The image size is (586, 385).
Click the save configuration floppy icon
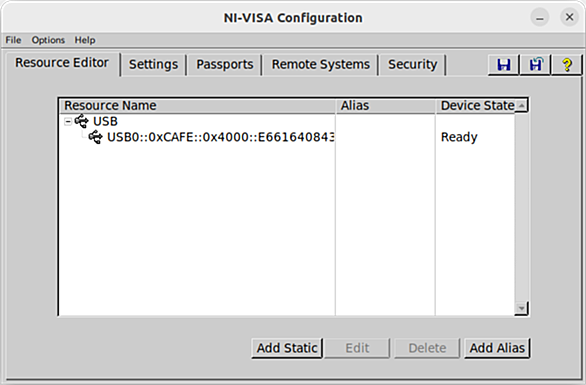[503, 65]
